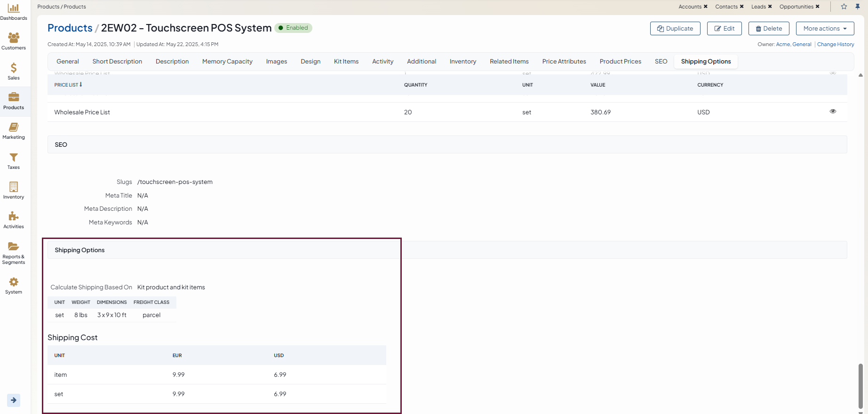Open the Sales menu icon
This screenshot has width=868, height=414.
[x=14, y=68]
